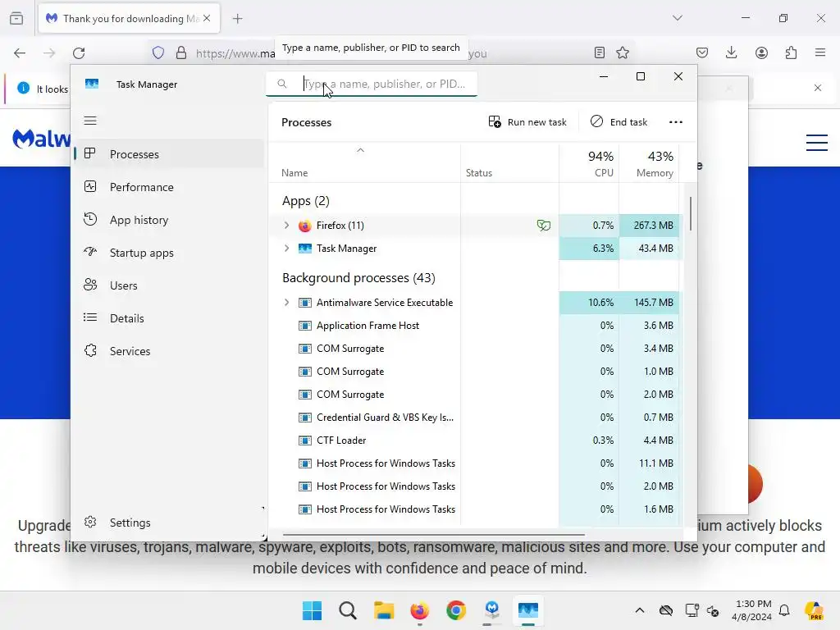Dismiss the Firefox notification bar

click(818, 88)
